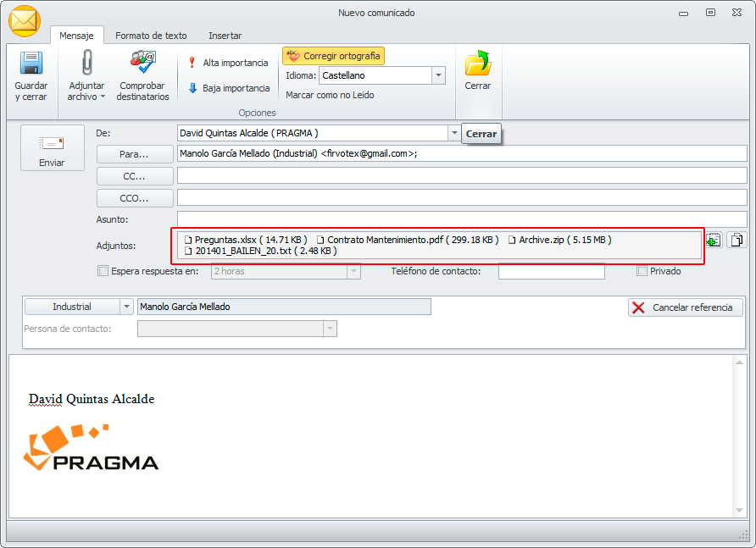The image size is (756, 548).
Task: Select attachment Contrato Mantenimiento.pdf
Action: 408,240
